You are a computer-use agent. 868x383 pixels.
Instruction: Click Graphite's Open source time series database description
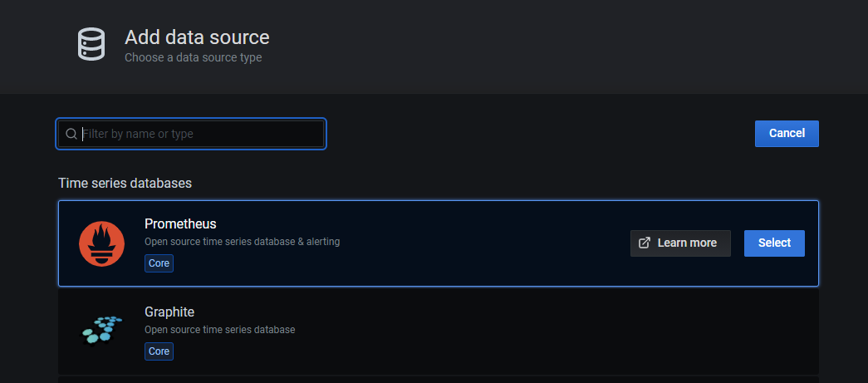(x=219, y=330)
